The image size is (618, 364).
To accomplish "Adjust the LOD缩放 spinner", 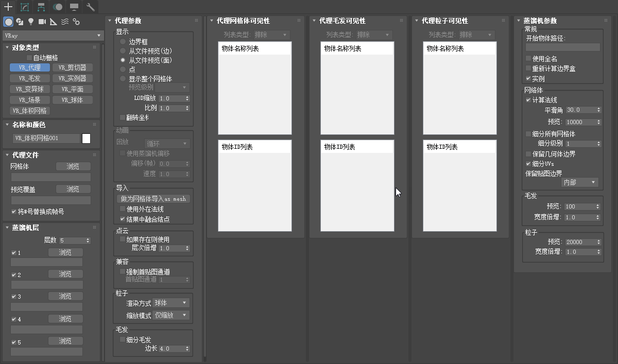I will click(186, 98).
